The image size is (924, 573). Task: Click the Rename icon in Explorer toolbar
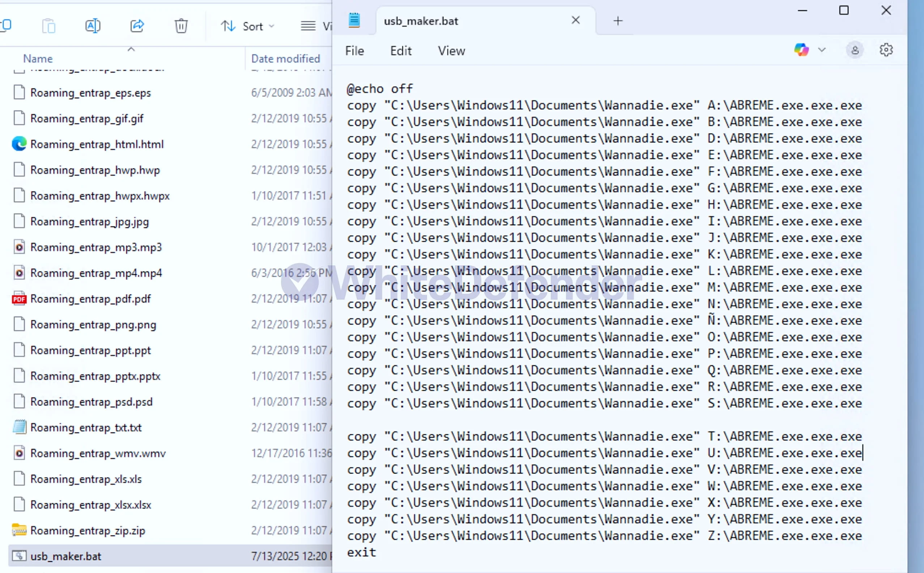click(93, 26)
